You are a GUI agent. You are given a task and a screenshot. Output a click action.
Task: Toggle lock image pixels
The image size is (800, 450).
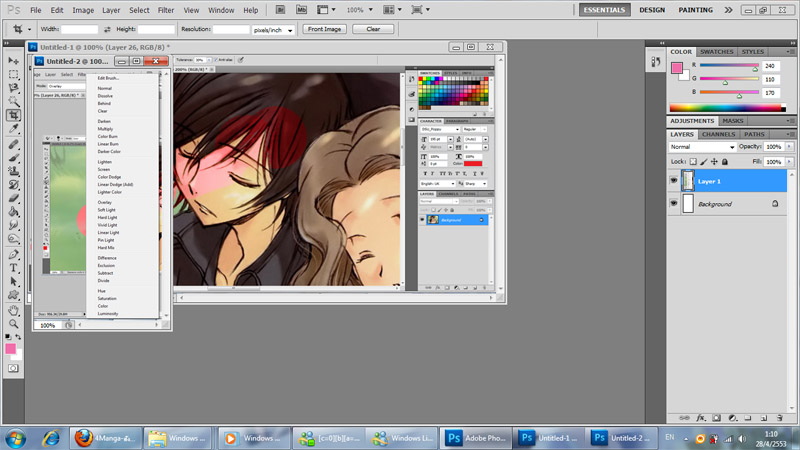(704, 162)
